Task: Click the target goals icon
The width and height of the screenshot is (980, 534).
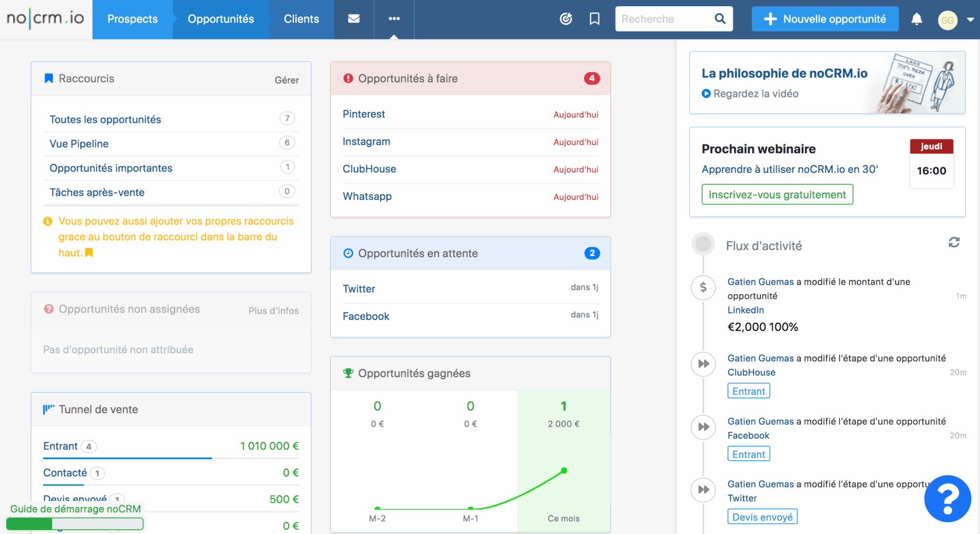Action: pyautogui.click(x=566, y=19)
